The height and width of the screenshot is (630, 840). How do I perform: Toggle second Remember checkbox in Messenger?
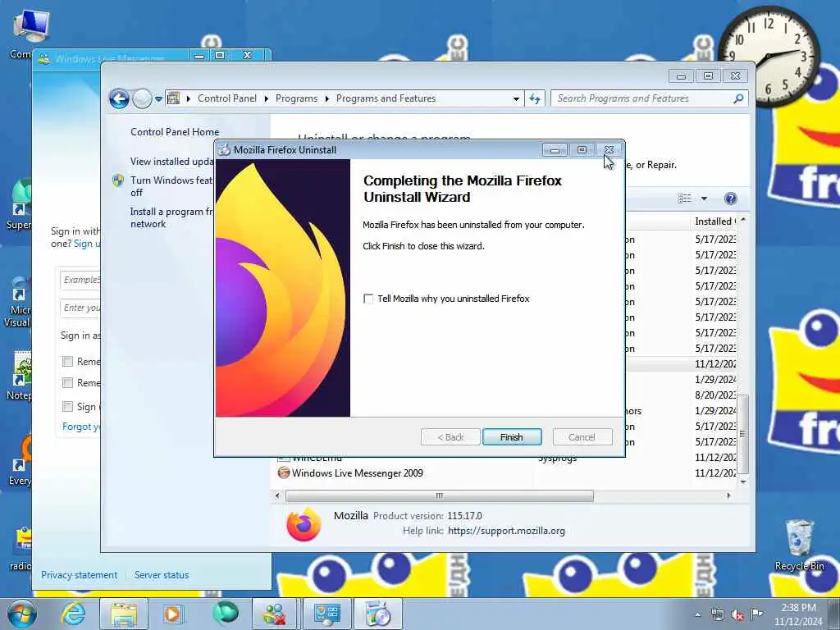(67, 383)
